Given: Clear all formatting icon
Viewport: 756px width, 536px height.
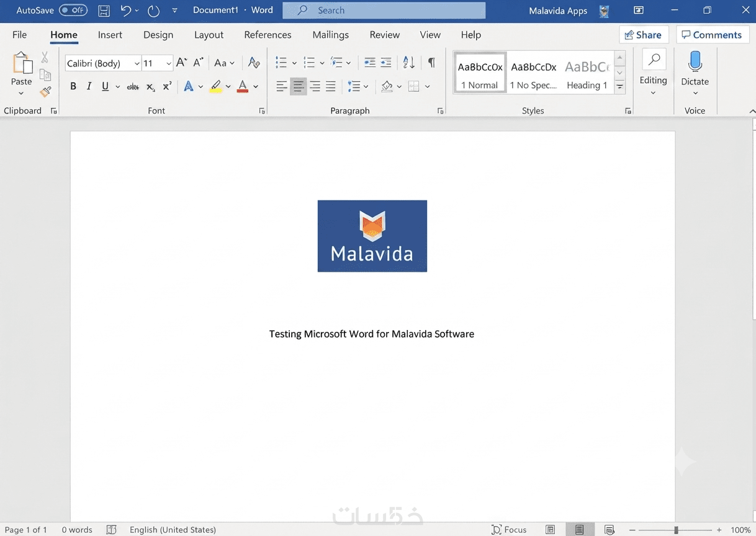Looking at the screenshot, I should click(x=253, y=63).
